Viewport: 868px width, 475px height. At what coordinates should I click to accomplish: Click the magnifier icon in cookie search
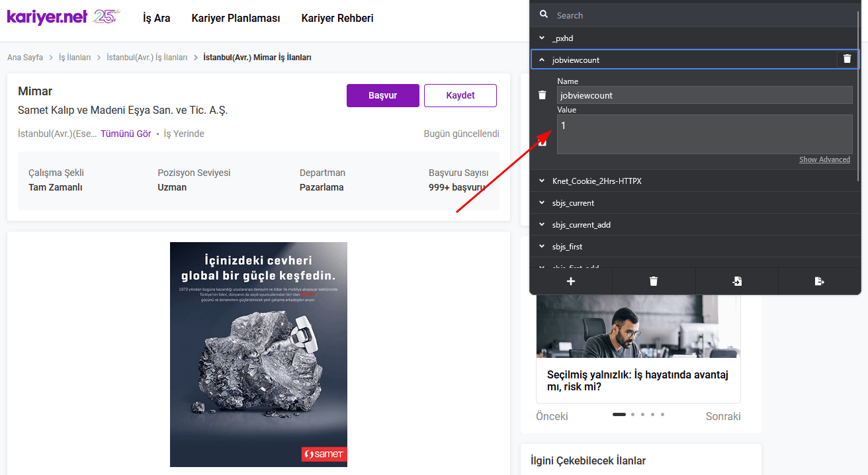544,15
